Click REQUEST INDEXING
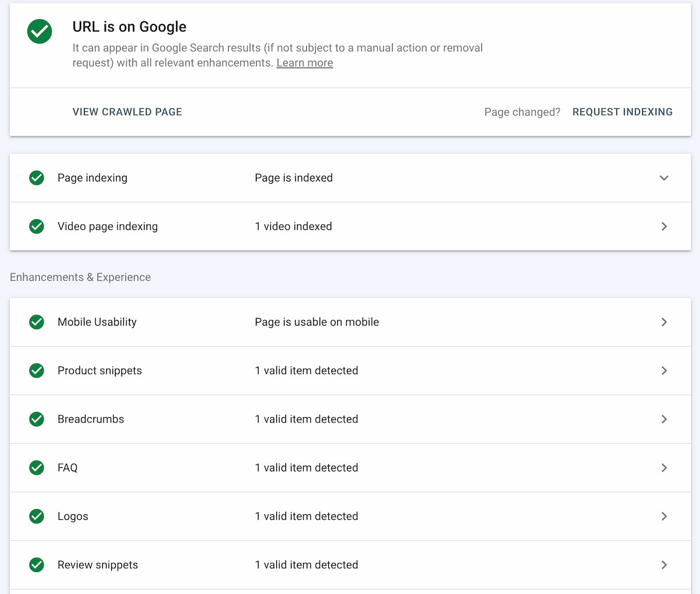The height and width of the screenshot is (594, 700). pos(622,111)
